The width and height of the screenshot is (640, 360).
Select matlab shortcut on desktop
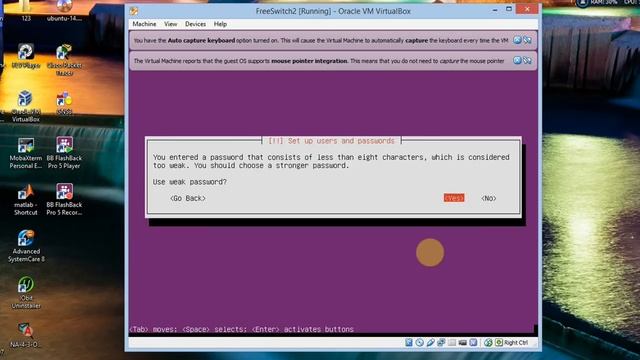25,200
